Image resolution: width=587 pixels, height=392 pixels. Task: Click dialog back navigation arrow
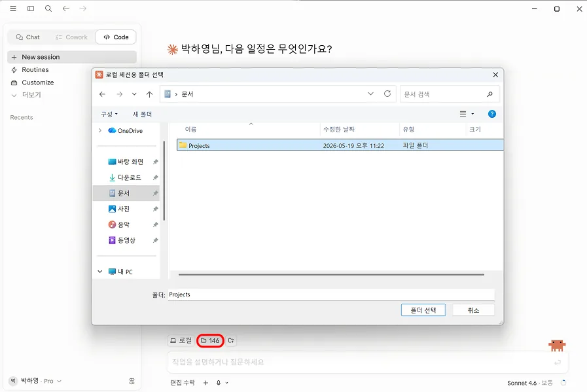pyautogui.click(x=102, y=94)
